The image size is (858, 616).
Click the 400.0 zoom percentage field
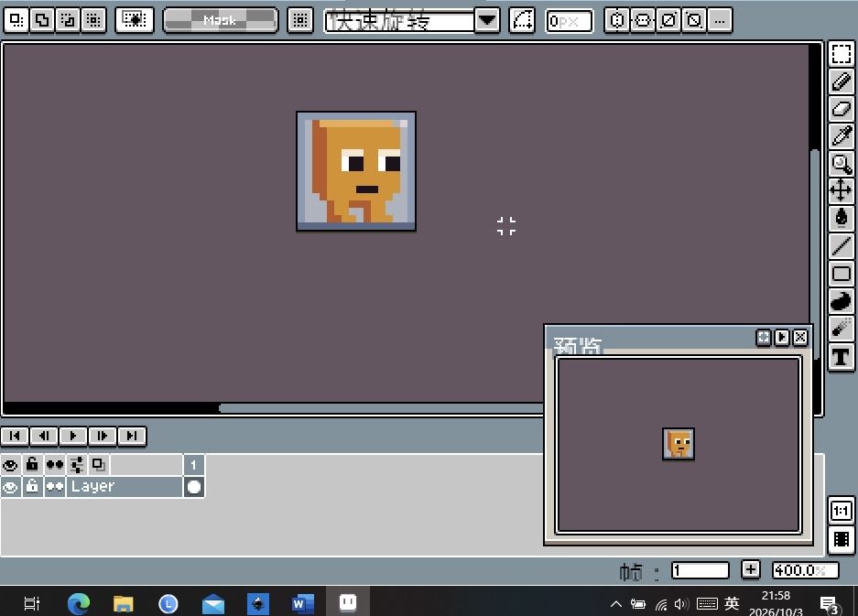point(805,570)
